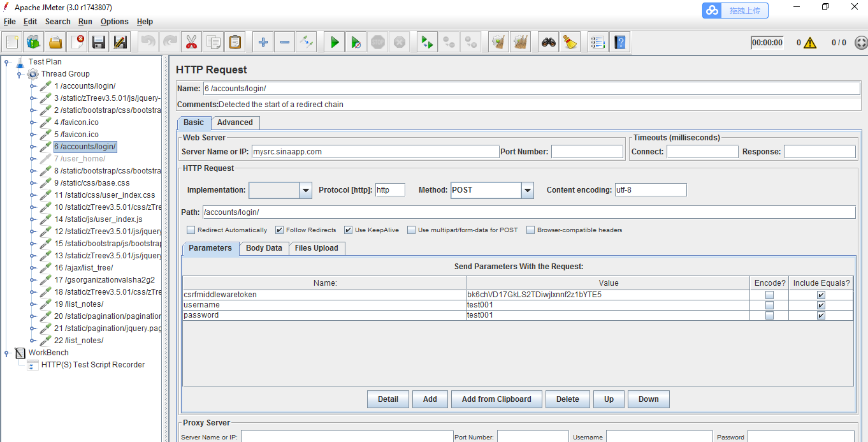Click the Open file folder icon

(x=55, y=43)
